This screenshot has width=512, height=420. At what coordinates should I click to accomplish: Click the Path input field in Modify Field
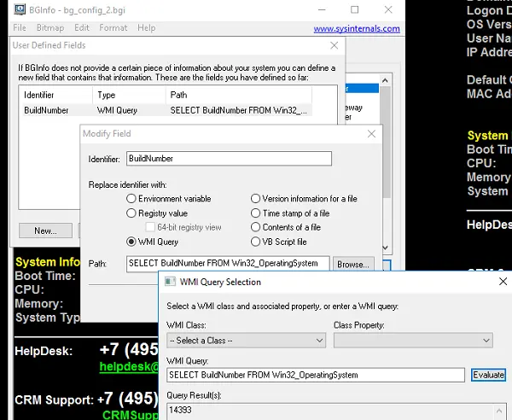(x=228, y=264)
